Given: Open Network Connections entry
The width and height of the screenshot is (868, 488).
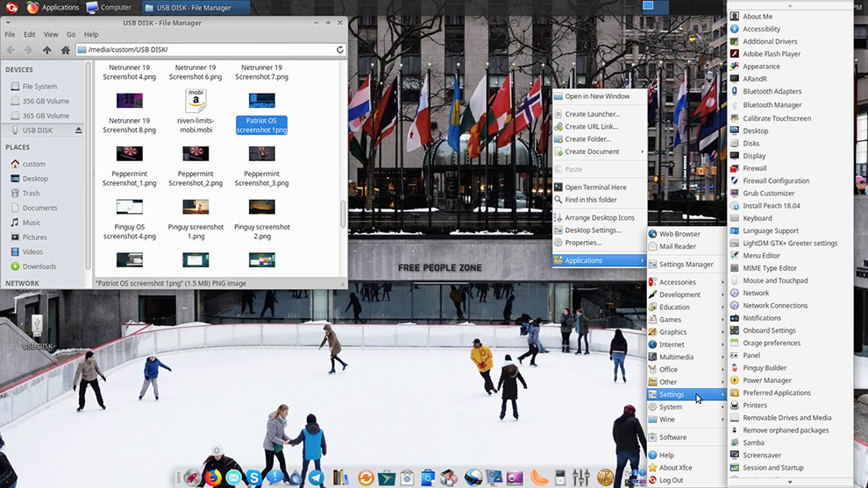Looking at the screenshot, I should tap(774, 306).
